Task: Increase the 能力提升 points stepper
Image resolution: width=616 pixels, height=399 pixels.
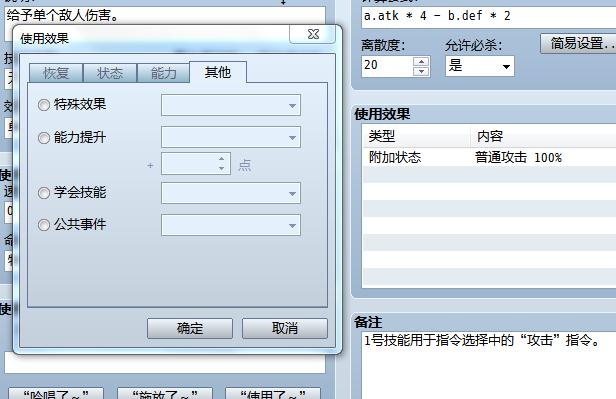Action: coord(222,159)
